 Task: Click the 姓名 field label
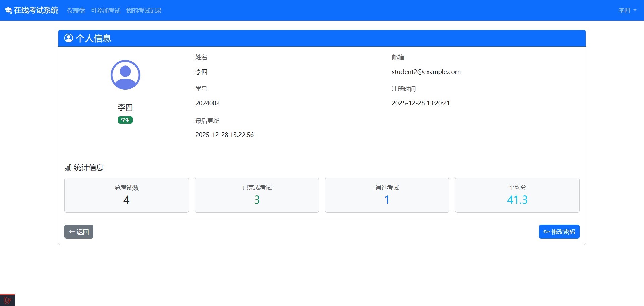point(201,57)
